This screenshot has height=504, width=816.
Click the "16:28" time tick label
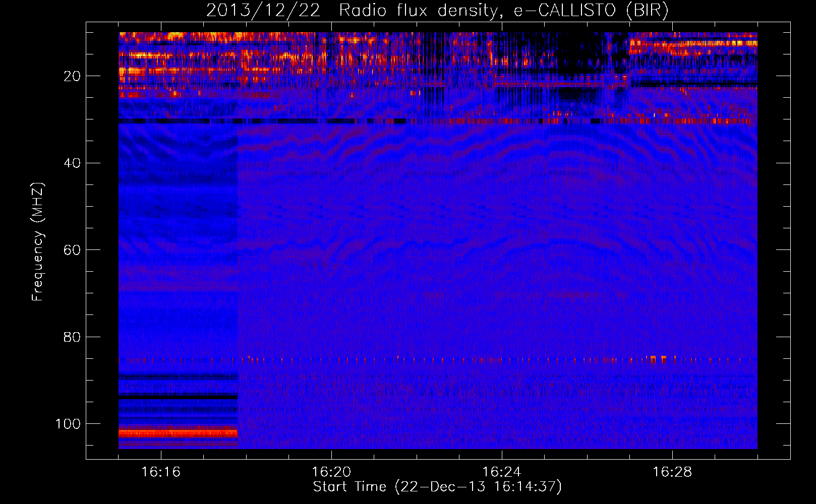tap(672, 472)
